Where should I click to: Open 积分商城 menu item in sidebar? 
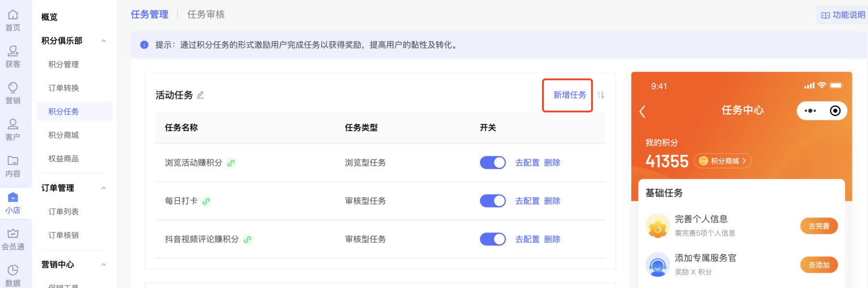click(64, 136)
